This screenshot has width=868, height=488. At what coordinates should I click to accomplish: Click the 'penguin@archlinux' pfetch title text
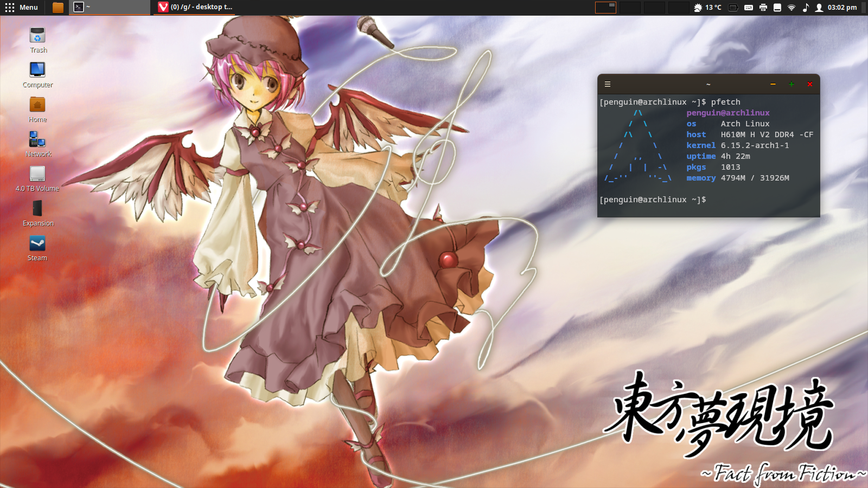pyautogui.click(x=728, y=113)
